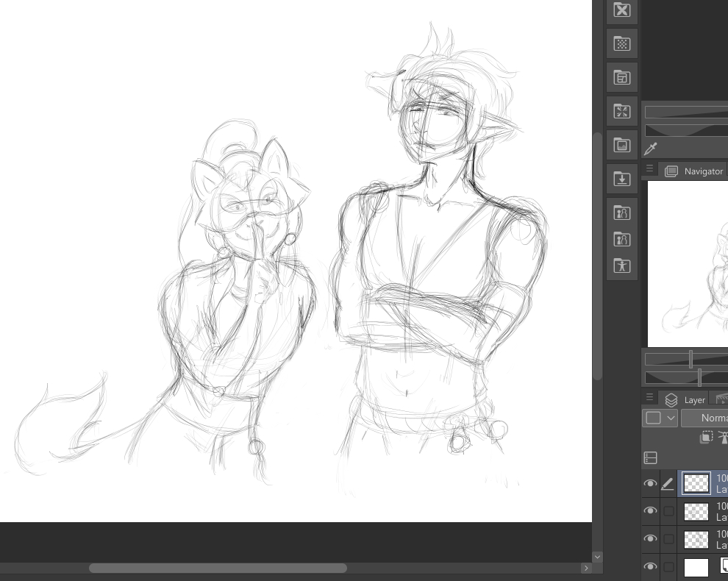
Task: Open the image material folder icon
Action: tap(622, 145)
